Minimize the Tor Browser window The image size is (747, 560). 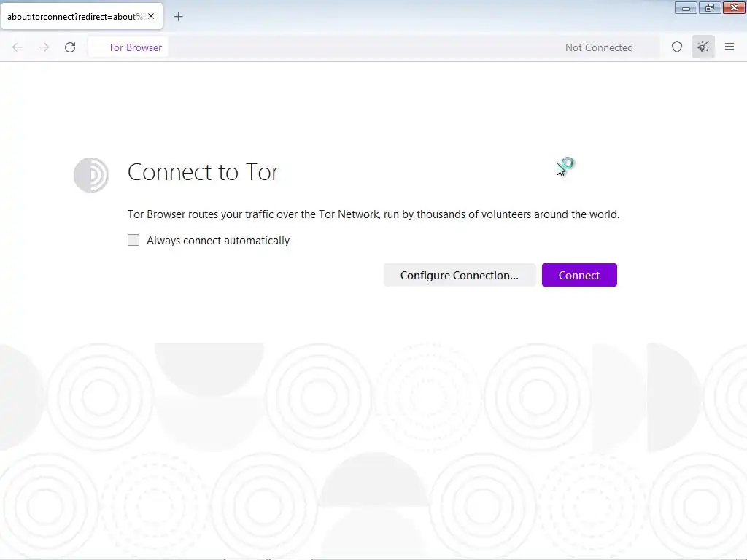(686, 7)
